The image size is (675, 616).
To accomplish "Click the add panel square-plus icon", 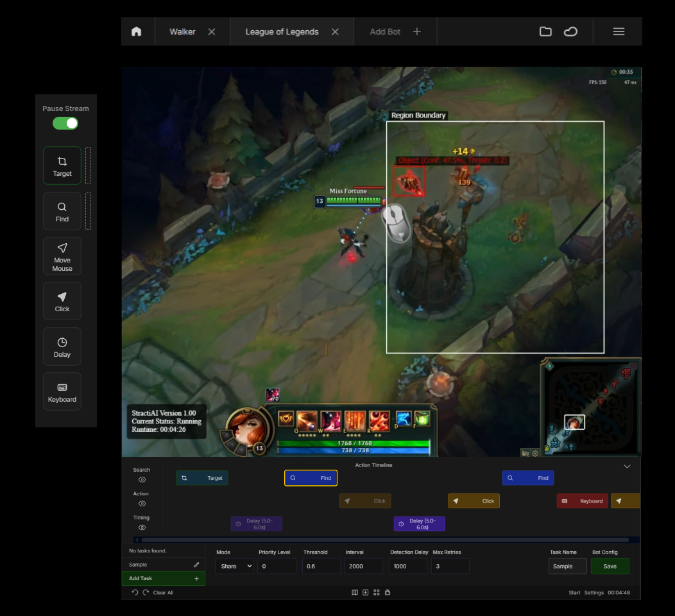I will [x=366, y=592].
